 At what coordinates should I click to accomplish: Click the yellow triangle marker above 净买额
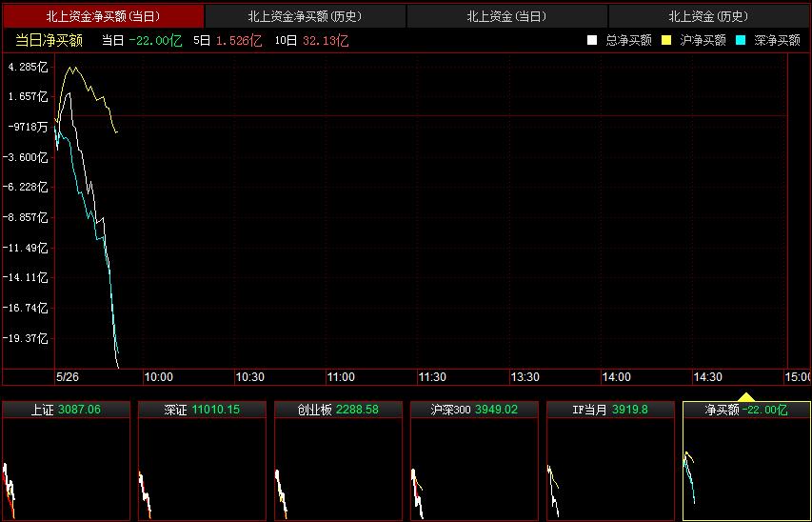click(x=746, y=396)
